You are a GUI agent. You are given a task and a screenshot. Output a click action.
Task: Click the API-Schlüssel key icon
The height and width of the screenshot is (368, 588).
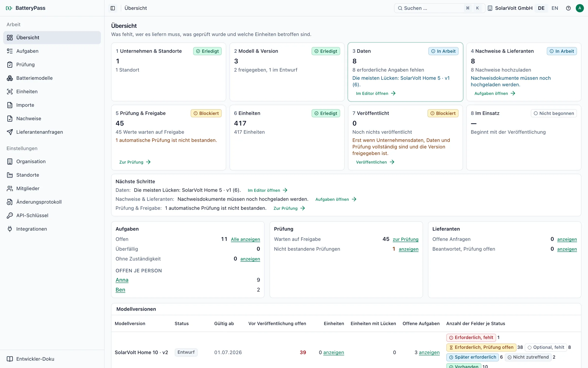pyautogui.click(x=10, y=215)
